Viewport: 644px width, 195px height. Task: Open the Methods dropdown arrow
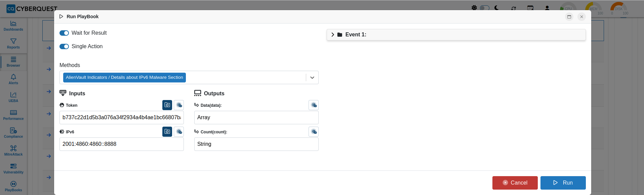point(312,77)
